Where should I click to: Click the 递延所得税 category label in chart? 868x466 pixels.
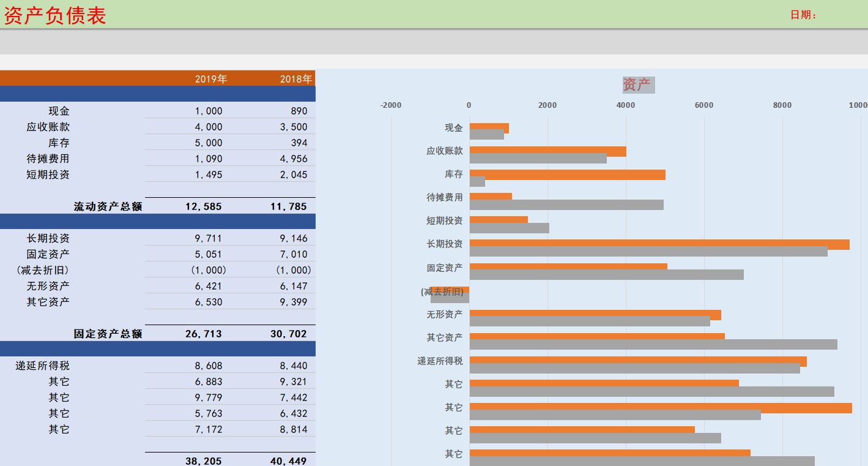point(440,361)
